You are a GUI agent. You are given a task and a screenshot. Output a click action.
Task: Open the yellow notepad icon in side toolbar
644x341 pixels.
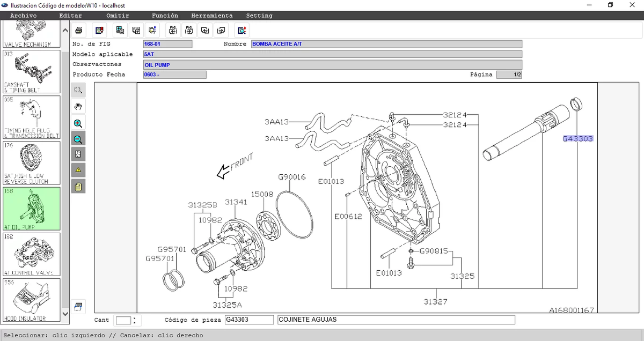78,186
